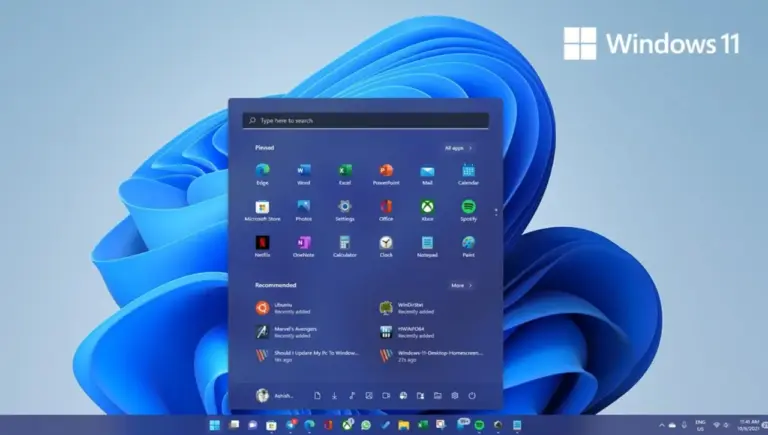Open the Paint app

pyautogui.click(x=468, y=243)
